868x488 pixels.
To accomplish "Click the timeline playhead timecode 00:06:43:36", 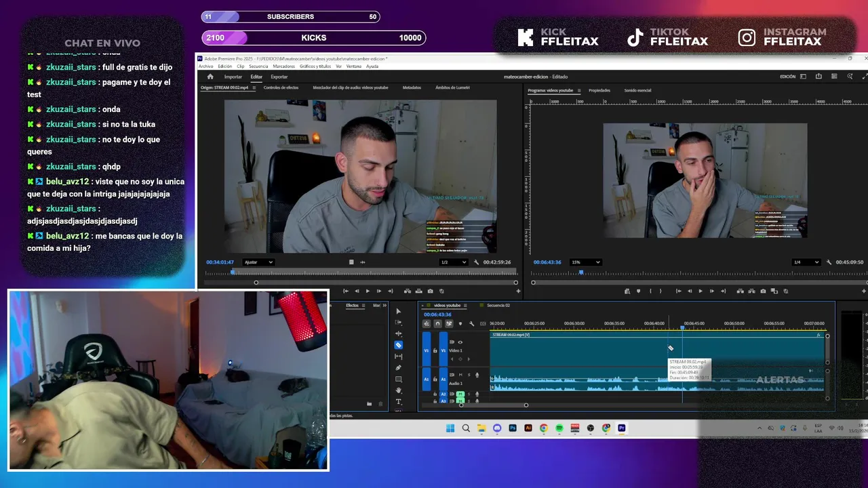I will click(437, 314).
